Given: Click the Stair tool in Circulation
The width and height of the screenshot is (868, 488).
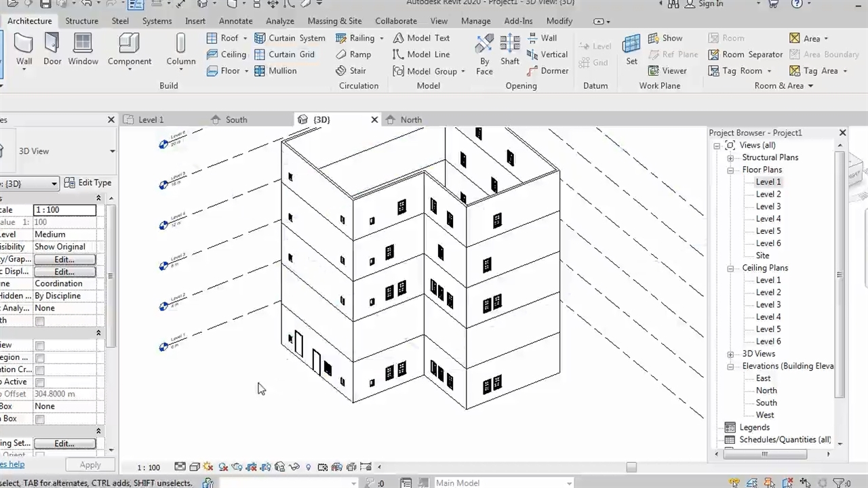Looking at the screenshot, I should tap(351, 70).
